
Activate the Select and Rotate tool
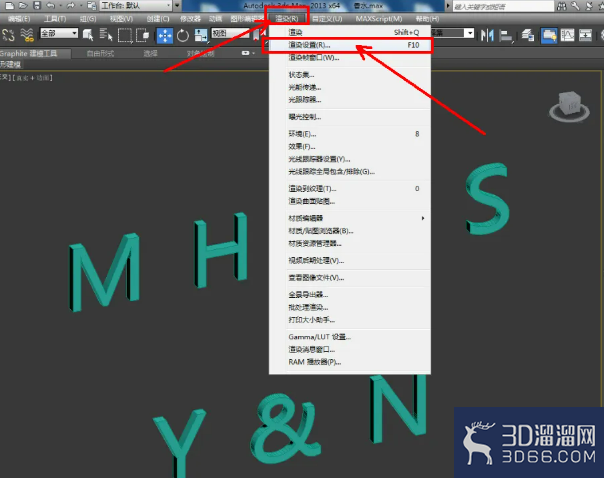(183, 35)
